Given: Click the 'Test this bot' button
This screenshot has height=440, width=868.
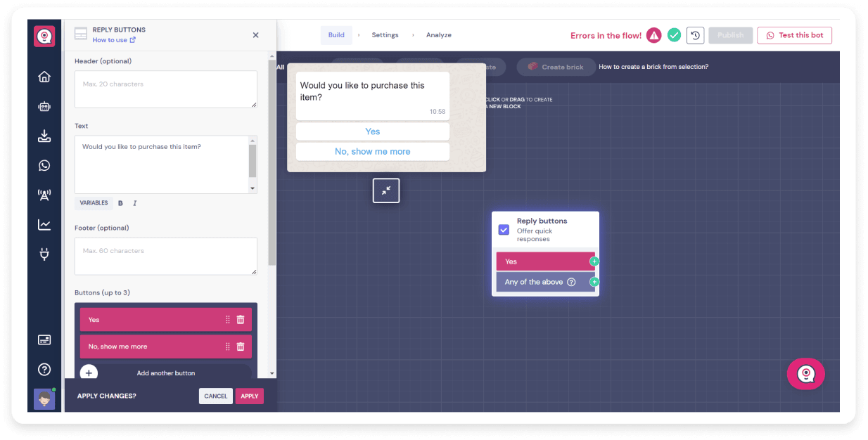Looking at the screenshot, I should (x=794, y=35).
